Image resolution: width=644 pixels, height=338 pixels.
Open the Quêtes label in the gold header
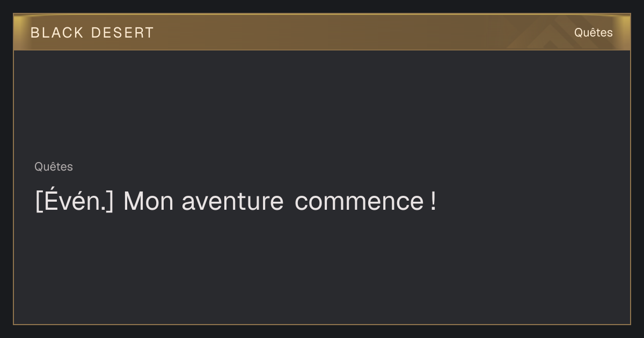pyautogui.click(x=593, y=32)
